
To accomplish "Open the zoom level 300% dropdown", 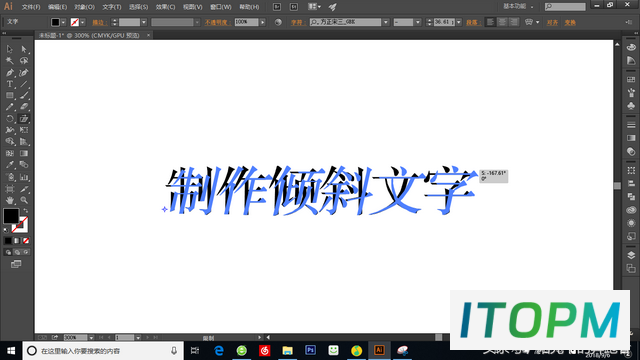I will (91, 338).
